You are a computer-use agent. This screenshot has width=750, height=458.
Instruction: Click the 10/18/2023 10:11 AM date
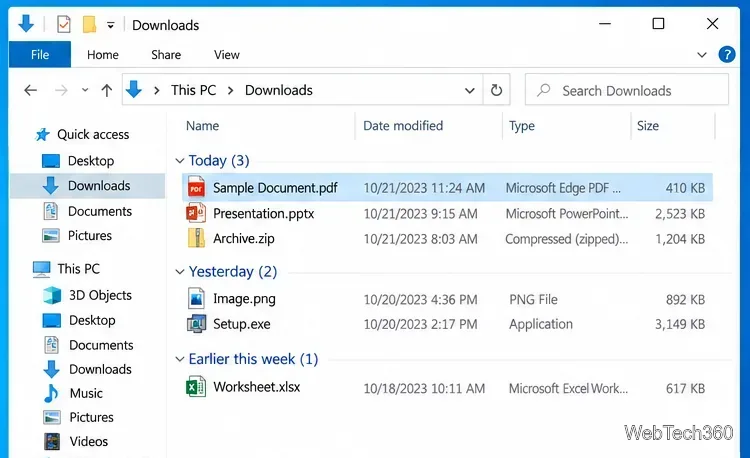point(424,389)
